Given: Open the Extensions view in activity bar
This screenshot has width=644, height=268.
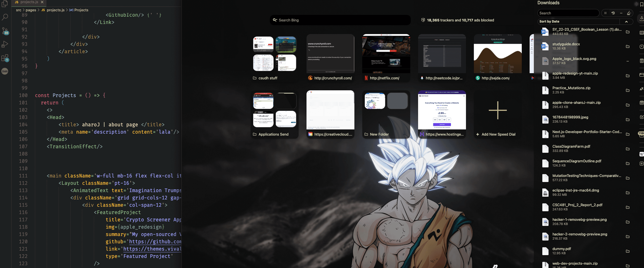Looking at the screenshot, I should click(x=5, y=58).
